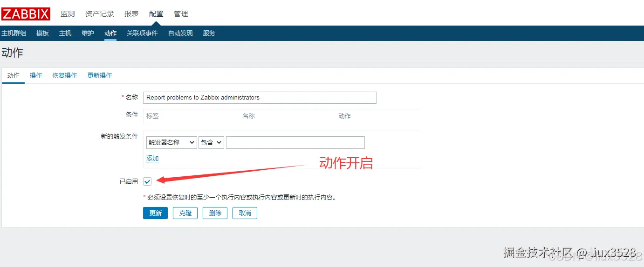Click the 添加 link
The height and width of the screenshot is (267, 644).
(152, 159)
